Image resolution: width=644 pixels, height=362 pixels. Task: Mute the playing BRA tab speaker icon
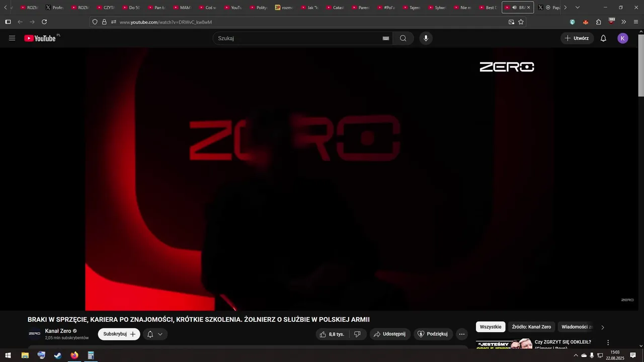(514, 8)
